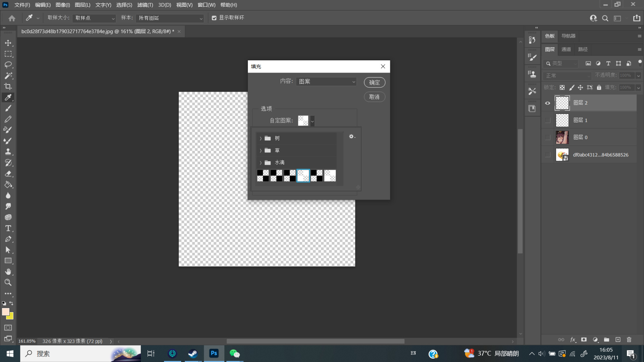Click the home icon in options bar
Screen dimensions: 644x362
(12, 18)
